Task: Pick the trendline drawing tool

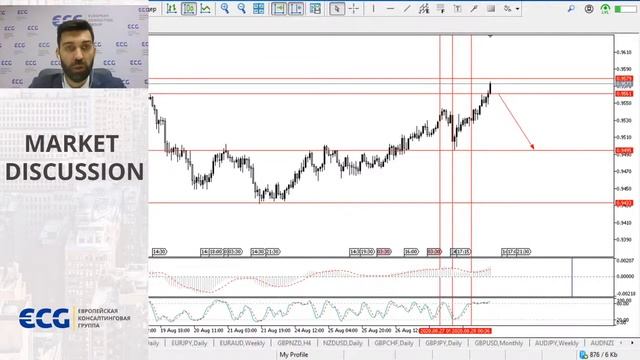Action: pos(407,8)
